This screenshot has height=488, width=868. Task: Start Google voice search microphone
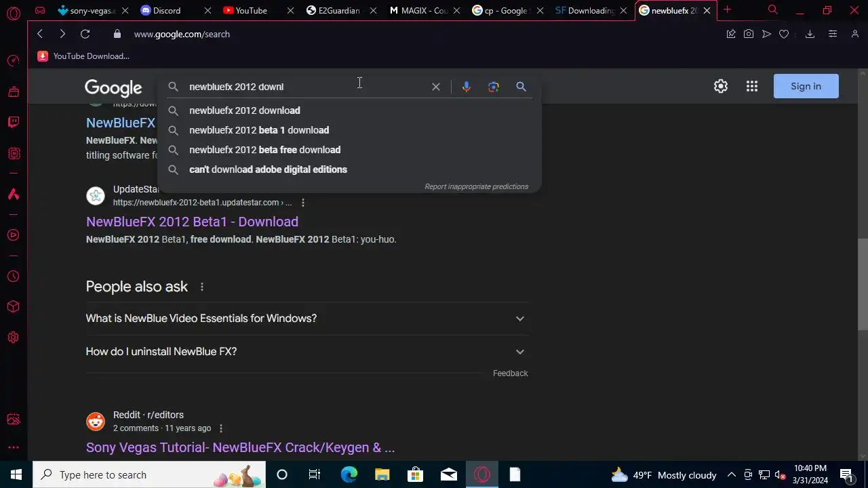pos(466,87)
